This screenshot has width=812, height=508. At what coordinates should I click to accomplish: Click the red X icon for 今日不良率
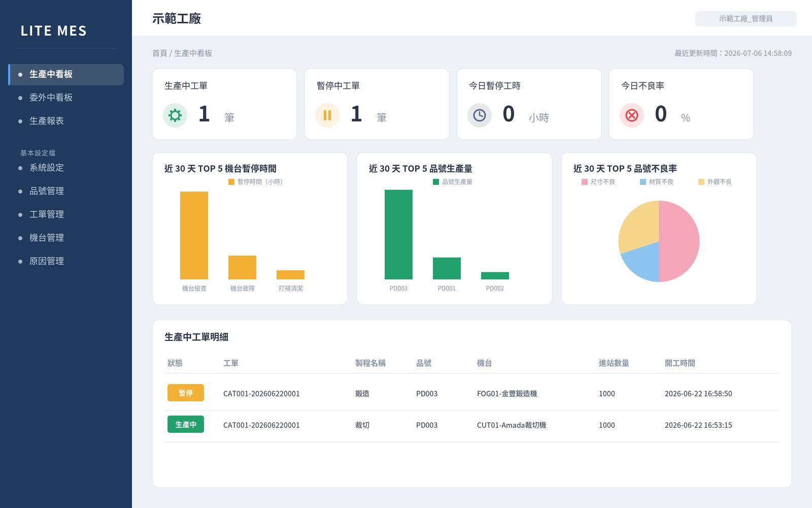coord(632,115)
